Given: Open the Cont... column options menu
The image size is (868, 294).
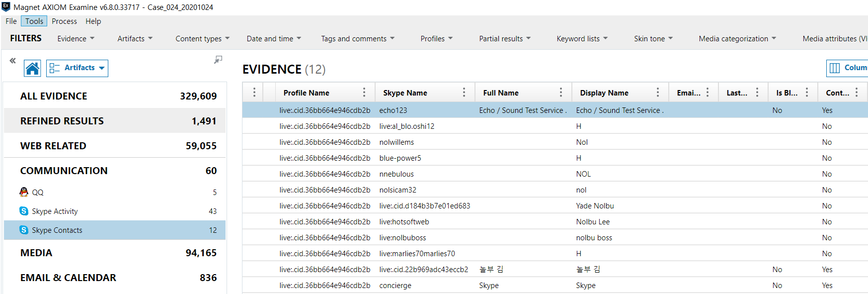Looking at the screenshot, I should tap(857, 93).
